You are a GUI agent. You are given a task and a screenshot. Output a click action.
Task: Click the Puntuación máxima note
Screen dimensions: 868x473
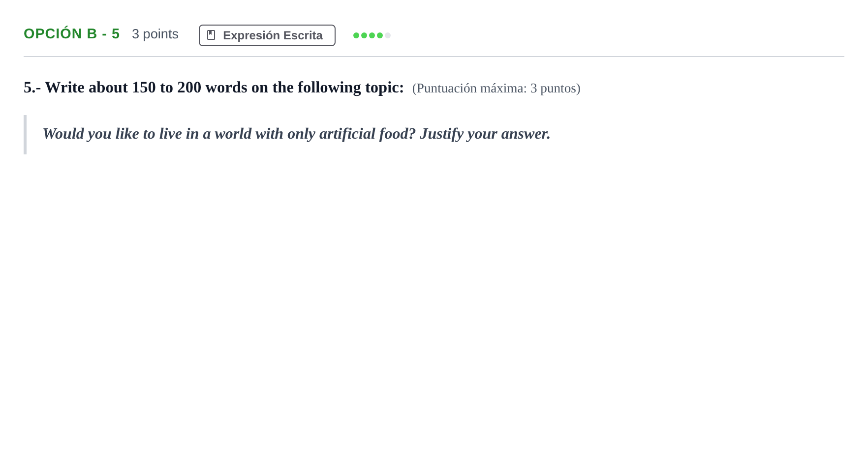tap(496, 89)
